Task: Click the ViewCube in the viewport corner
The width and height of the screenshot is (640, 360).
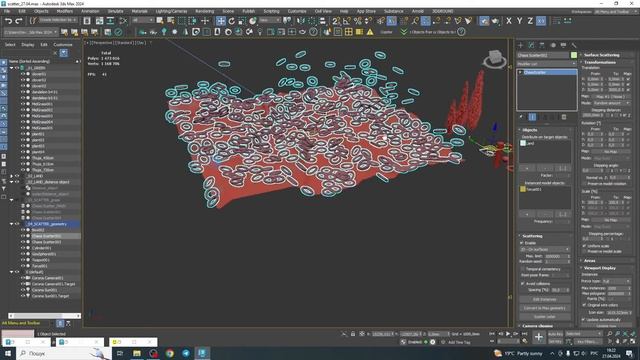Action: tap(494, 59)
